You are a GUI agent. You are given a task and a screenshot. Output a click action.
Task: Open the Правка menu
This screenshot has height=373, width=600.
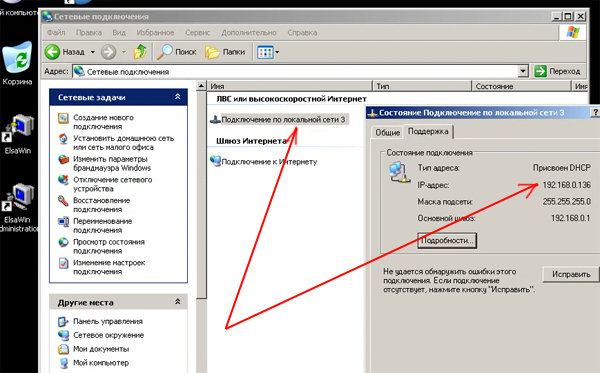tap(89, 33)
